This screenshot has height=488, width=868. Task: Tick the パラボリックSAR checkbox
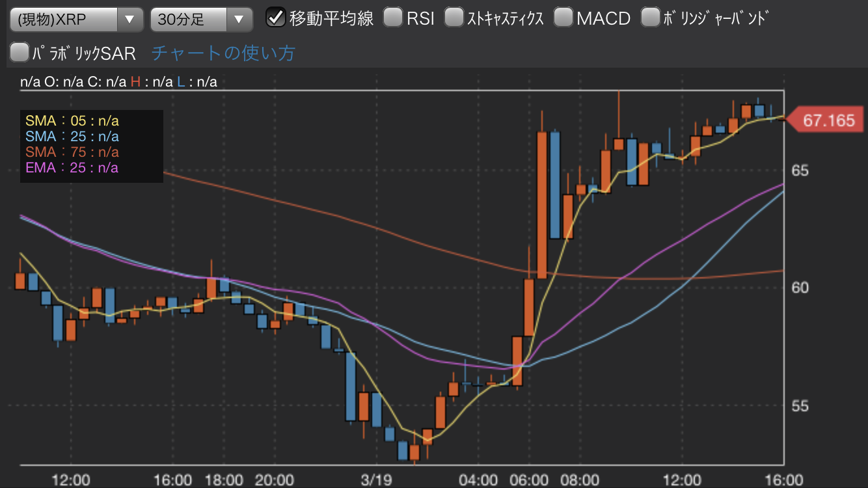point(20,53)
